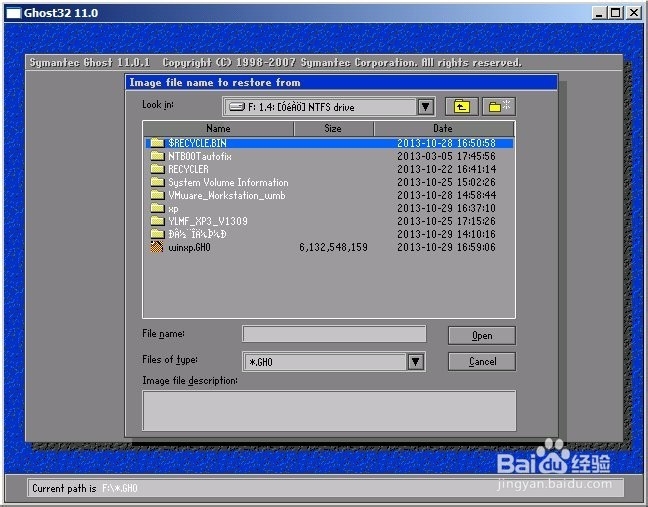
Task: Click the System Volume Information name
Action: (x=228, y=182)
